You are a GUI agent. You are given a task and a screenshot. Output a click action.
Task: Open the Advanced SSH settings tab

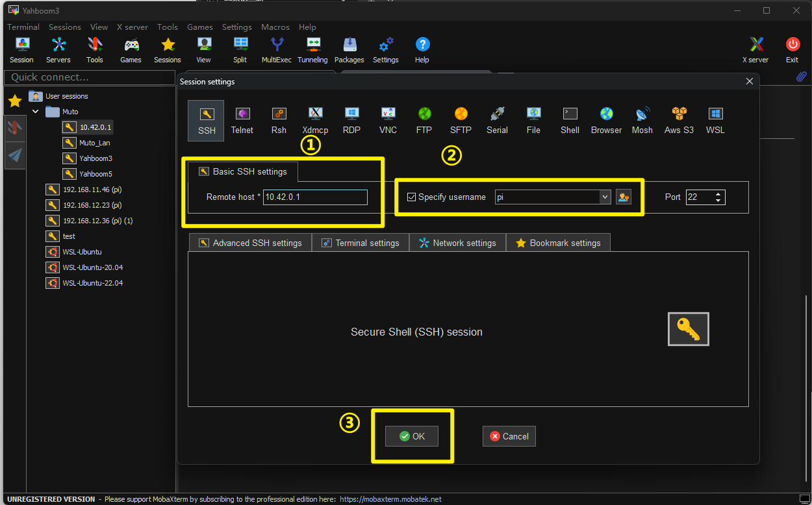[250, 243]
